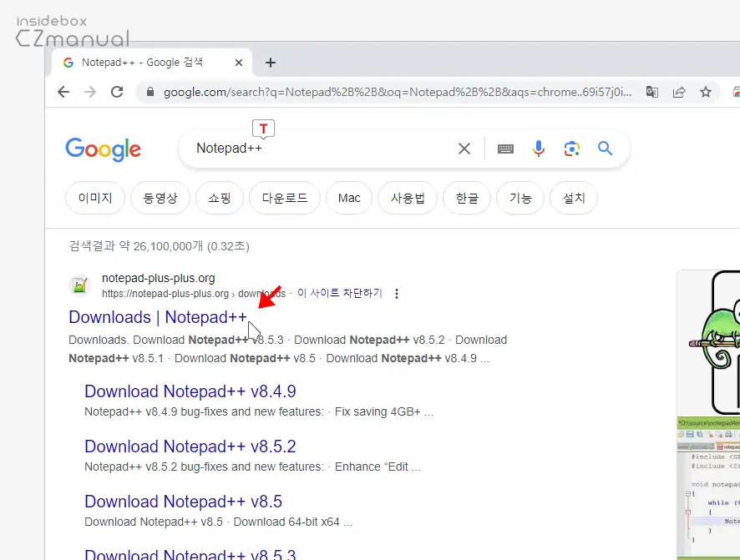Image resolution: width=740 pixels, height=560 pixels.
Task: Open a new browser tab with plus
Action: click(x=271, y=62)
